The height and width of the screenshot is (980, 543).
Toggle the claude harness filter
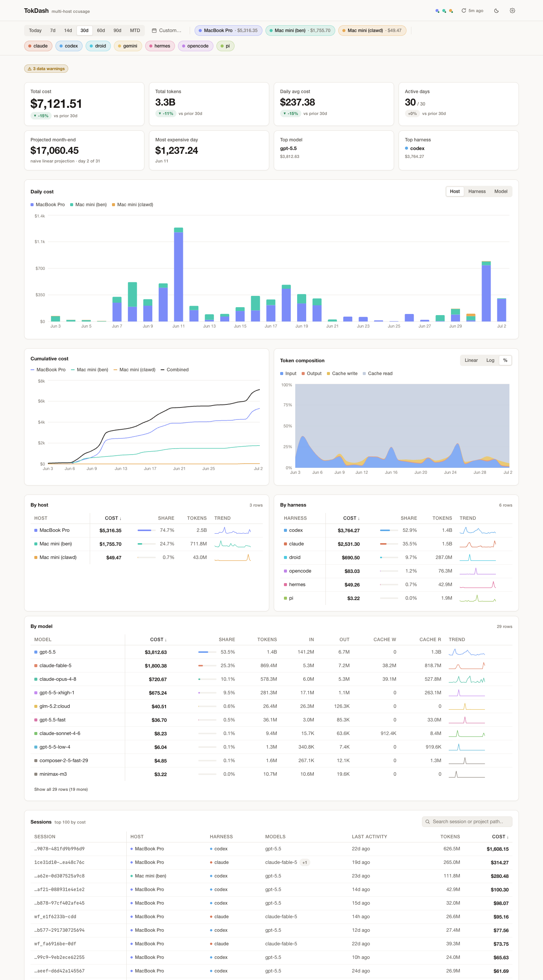[38, 46]
